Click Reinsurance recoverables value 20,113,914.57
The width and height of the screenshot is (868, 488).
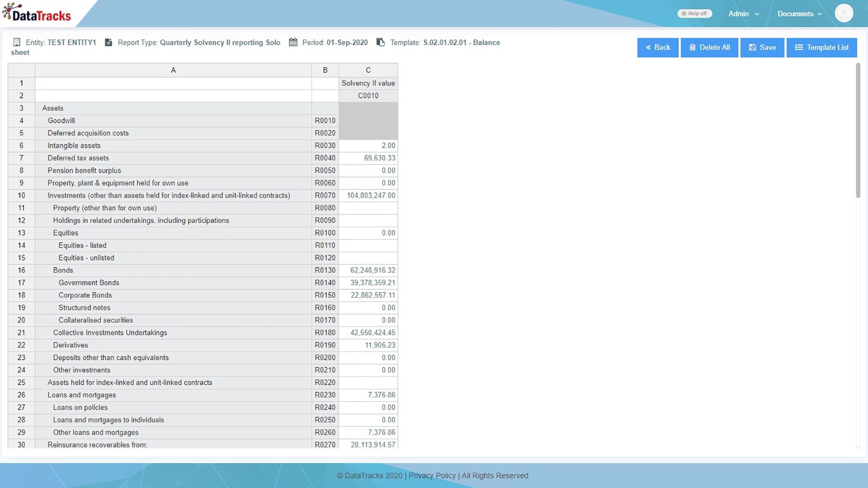pos(368,444)
